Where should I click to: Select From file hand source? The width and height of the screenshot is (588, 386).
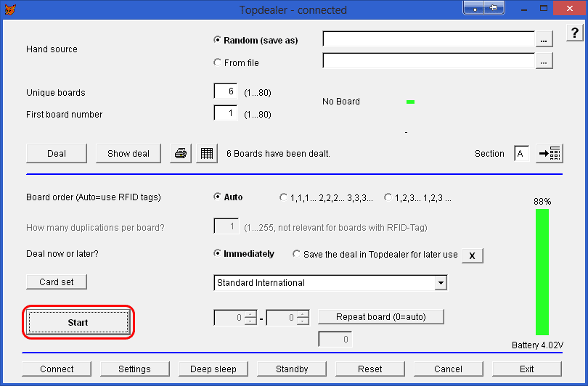[236, 62]
